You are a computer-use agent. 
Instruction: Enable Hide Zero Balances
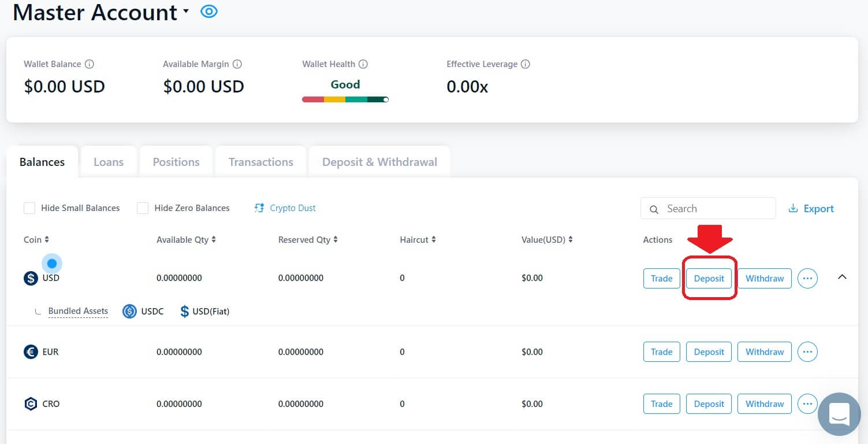coord(143,208)
